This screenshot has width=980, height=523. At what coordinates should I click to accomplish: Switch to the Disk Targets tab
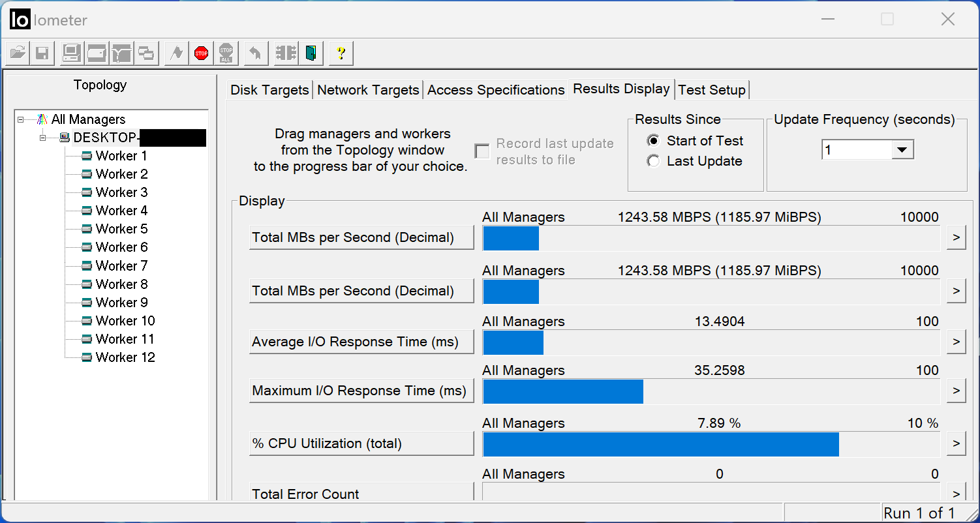click(269, 90)
